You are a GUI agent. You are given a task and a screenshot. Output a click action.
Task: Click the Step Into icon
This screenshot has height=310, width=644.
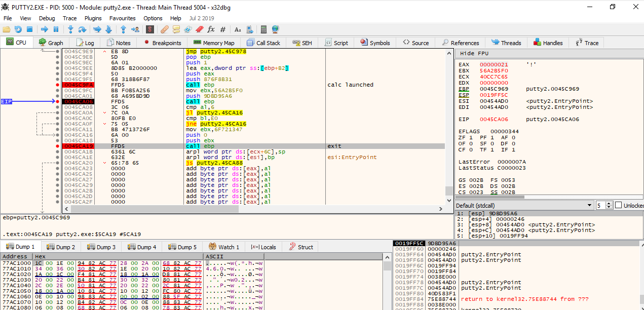pos(70,29)
